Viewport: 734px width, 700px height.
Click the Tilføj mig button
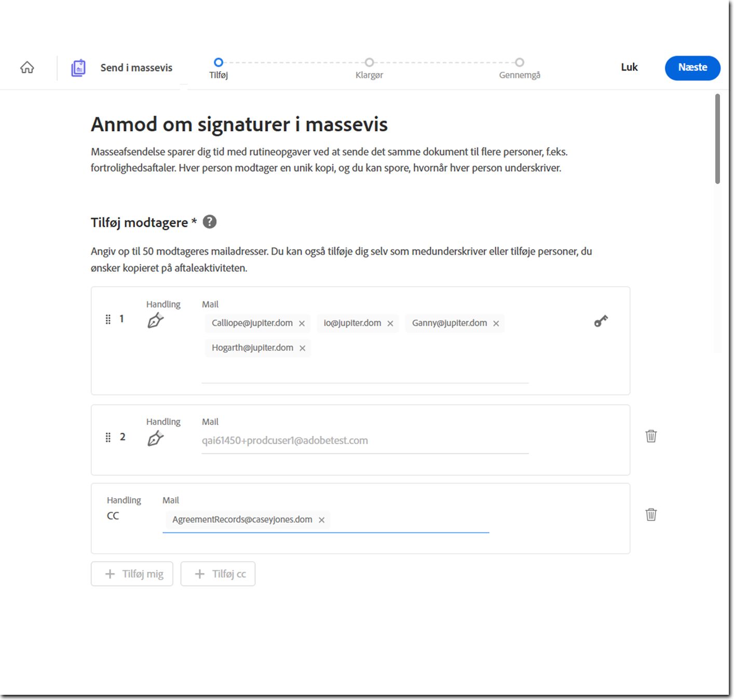click(132, 574)
